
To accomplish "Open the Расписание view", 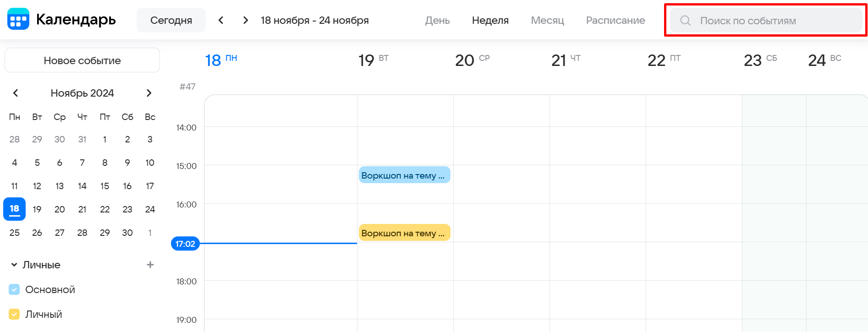I will [615, 21].
